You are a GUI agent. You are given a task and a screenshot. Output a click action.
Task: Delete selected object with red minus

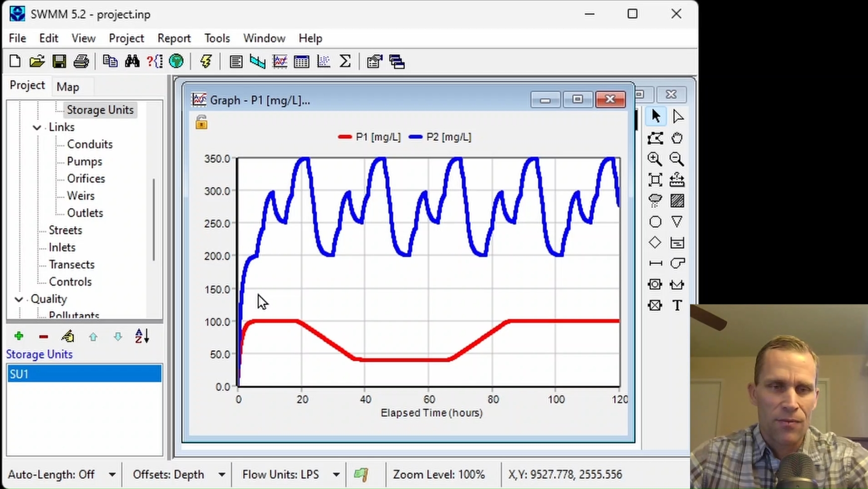click(x=43, y=337)
